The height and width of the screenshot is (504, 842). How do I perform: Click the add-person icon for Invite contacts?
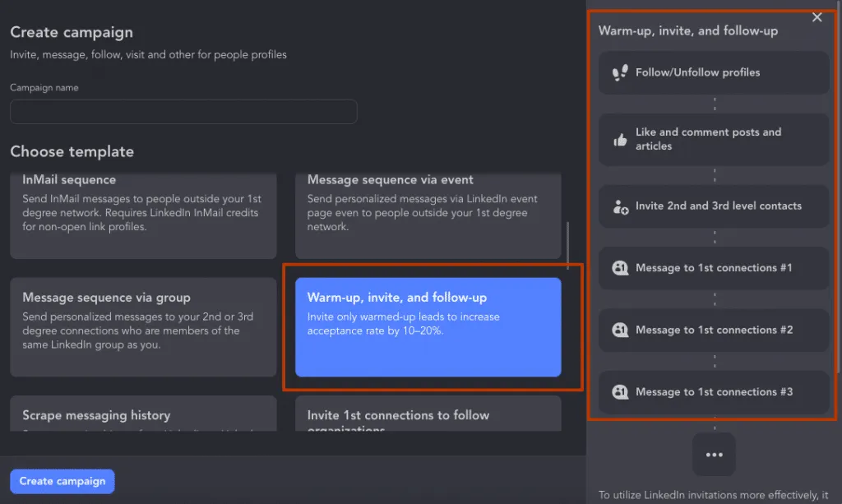coord(620,206)
